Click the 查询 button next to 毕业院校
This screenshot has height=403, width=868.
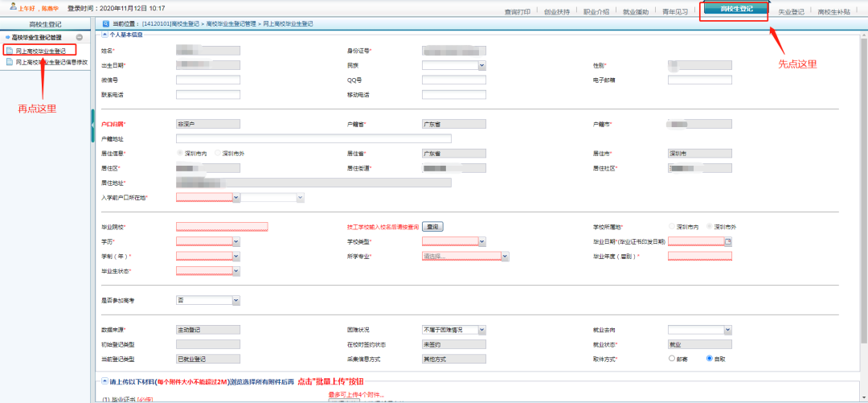coord(433,227)
